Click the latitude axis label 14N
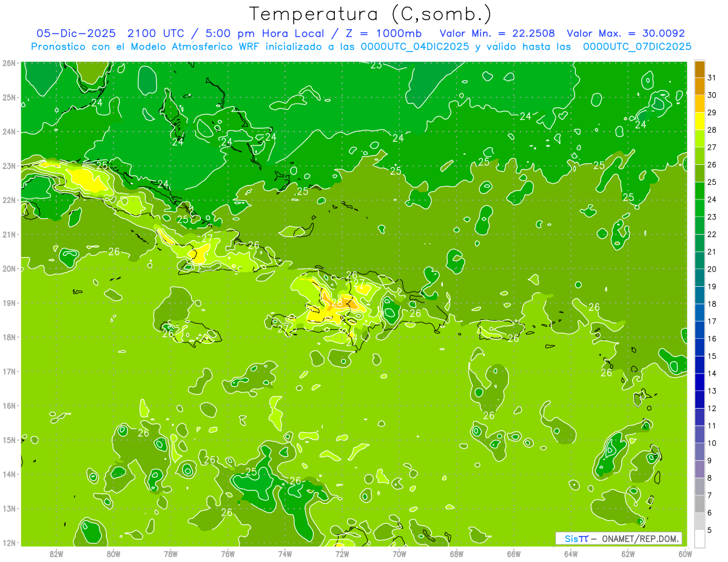Image resolution: width=728 pixels, height=562 pixels. [x=9, y=474]
